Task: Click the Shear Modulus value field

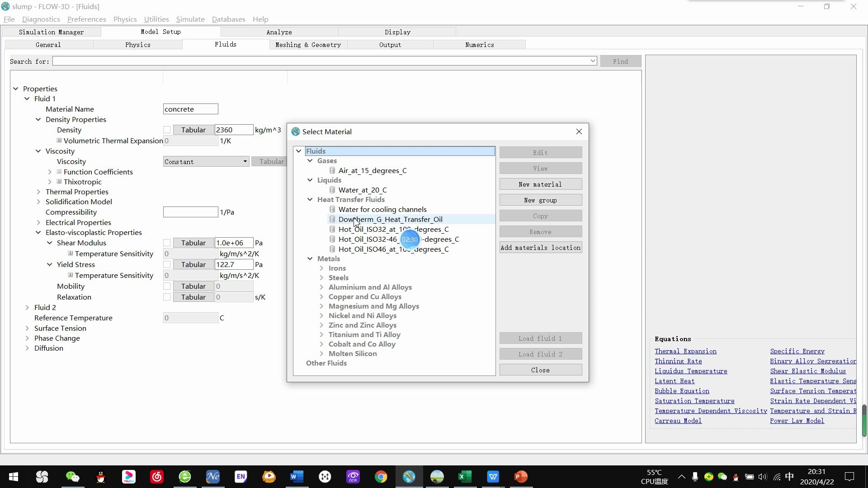Action: (x=233, y=243)
